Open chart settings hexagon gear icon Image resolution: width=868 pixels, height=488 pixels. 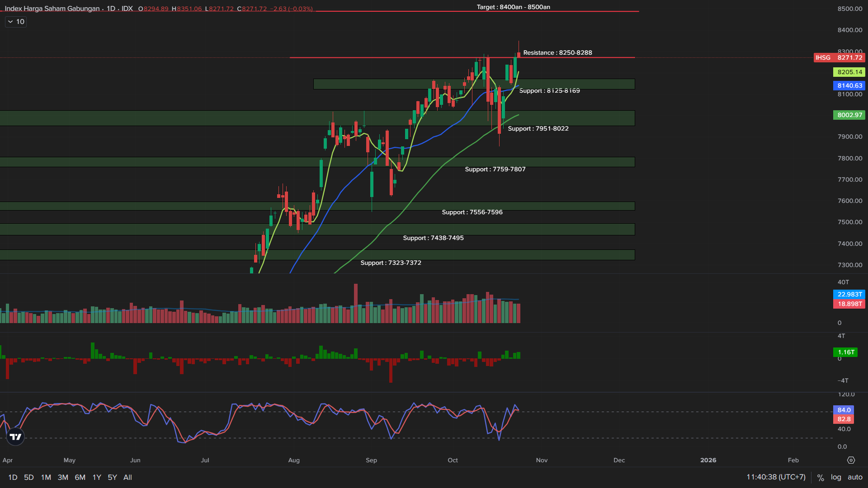[x=851, y=460]
